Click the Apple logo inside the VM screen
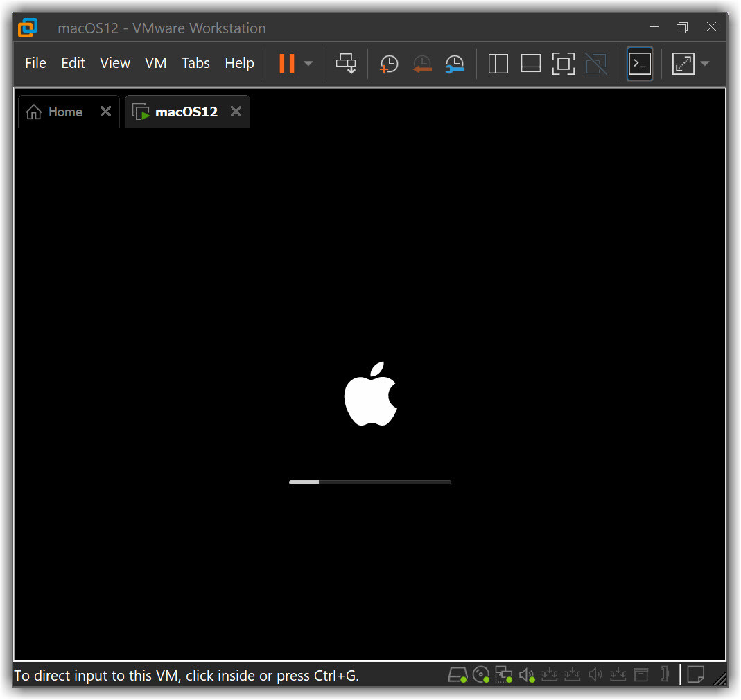741x700 pixels. click(x=371, y=394)
